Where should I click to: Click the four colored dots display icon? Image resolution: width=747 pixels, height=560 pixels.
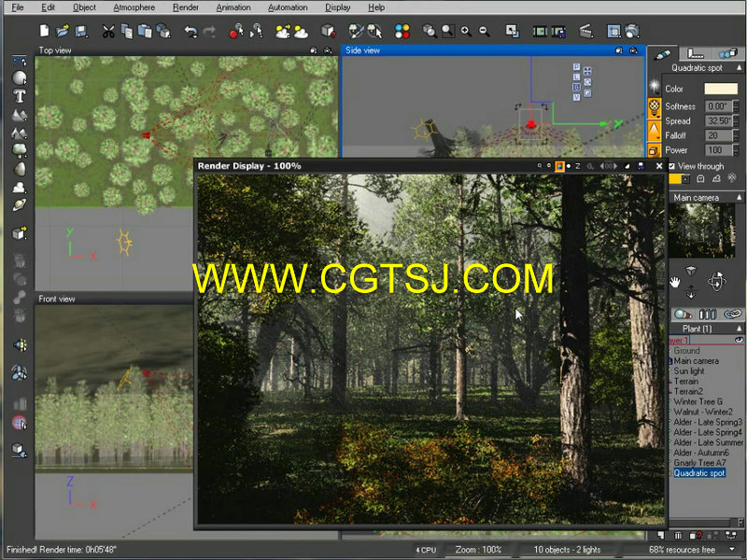click(x=402, y=32)
